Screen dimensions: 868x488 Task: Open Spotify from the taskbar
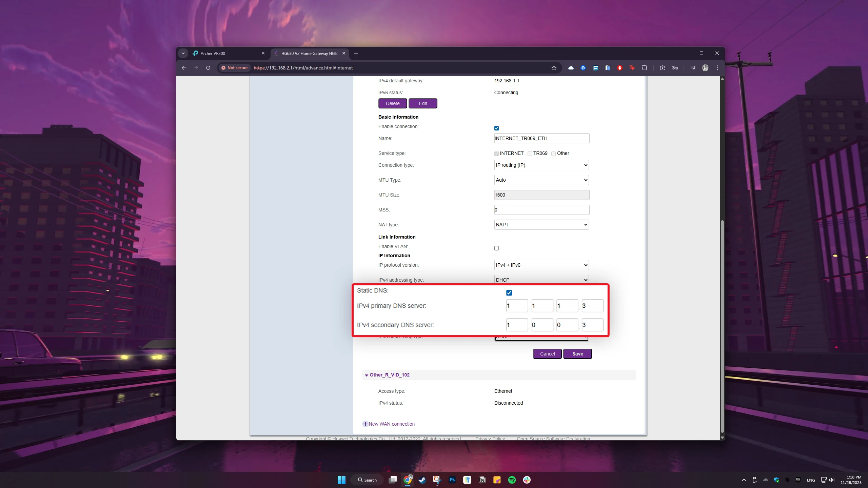pyautogui.click(x=512, y=480)
